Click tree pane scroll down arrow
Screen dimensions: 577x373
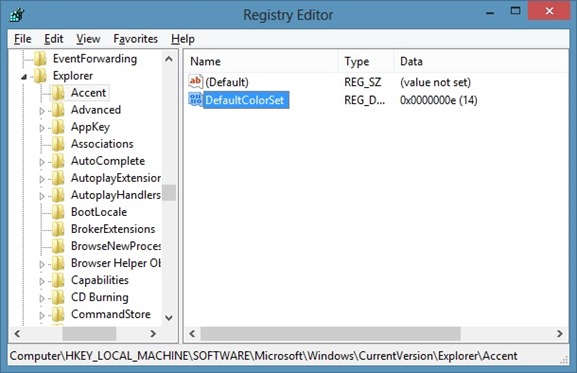click(169, 318)
